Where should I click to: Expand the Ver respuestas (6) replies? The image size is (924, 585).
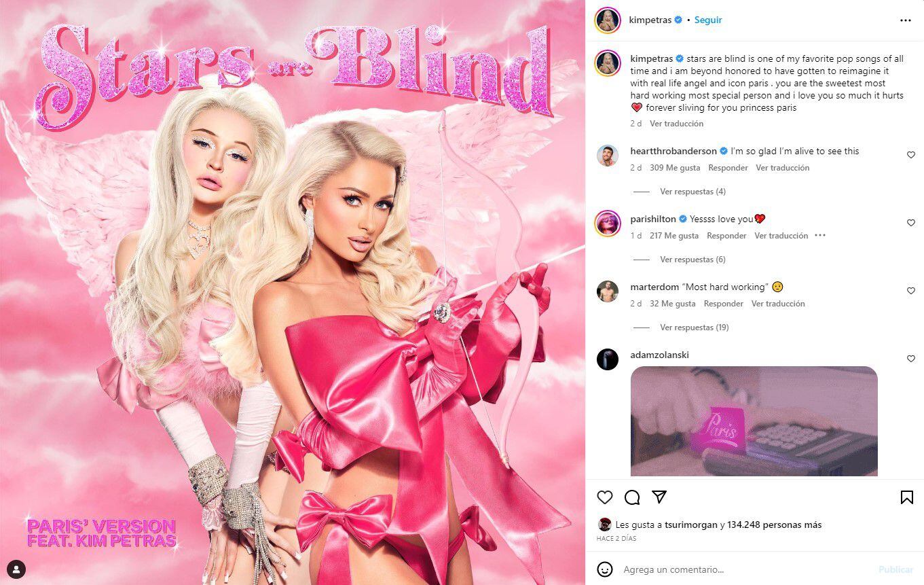click(x=692, y=260)
